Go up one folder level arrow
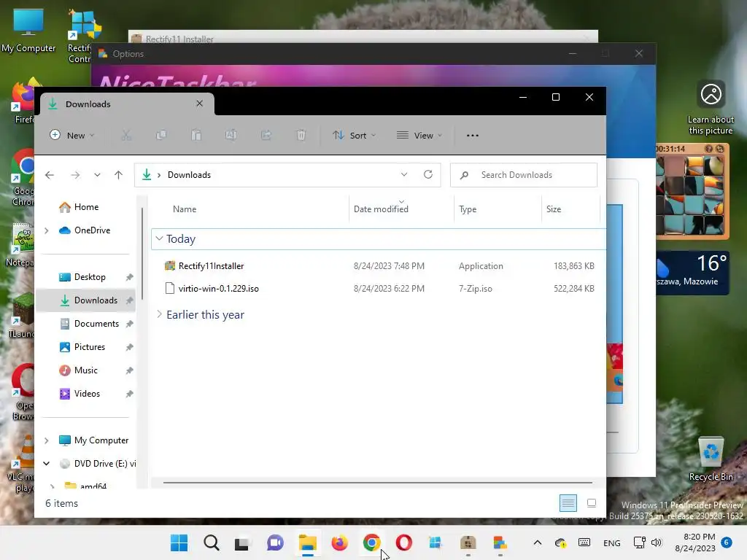Image resolution: width=747 pixels, height=560 pixels. [119, 175]
